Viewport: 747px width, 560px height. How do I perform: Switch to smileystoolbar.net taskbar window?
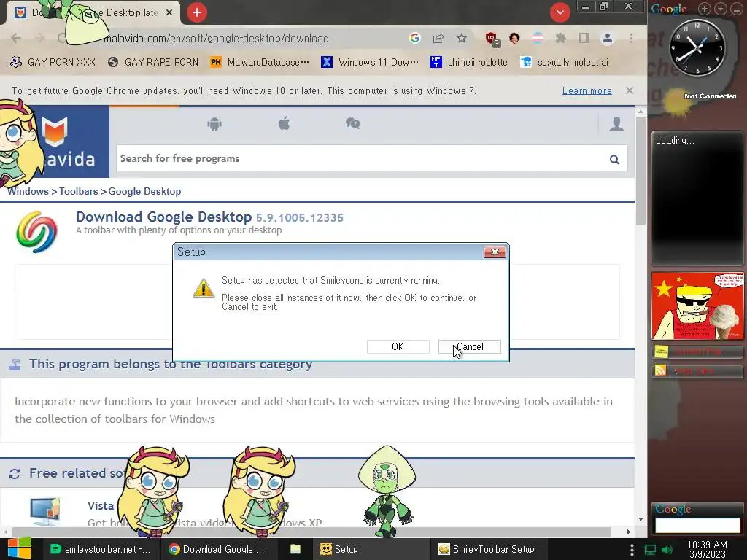[101, 549]
